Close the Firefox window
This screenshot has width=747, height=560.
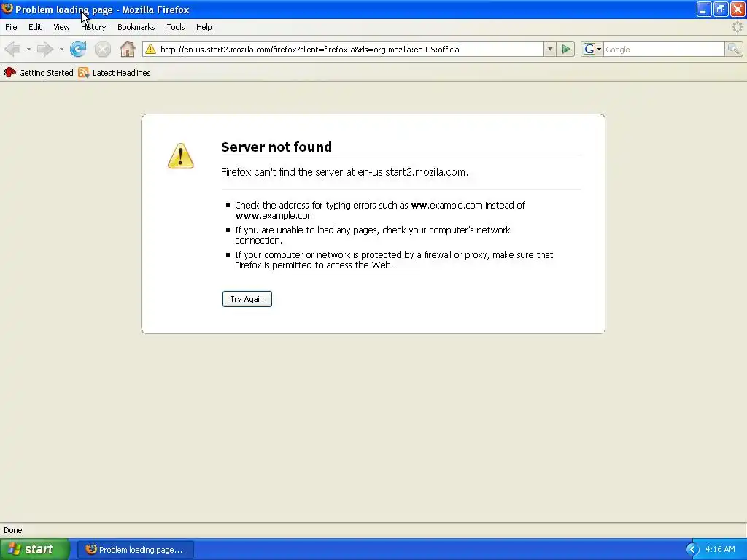[x=738, y=9]
